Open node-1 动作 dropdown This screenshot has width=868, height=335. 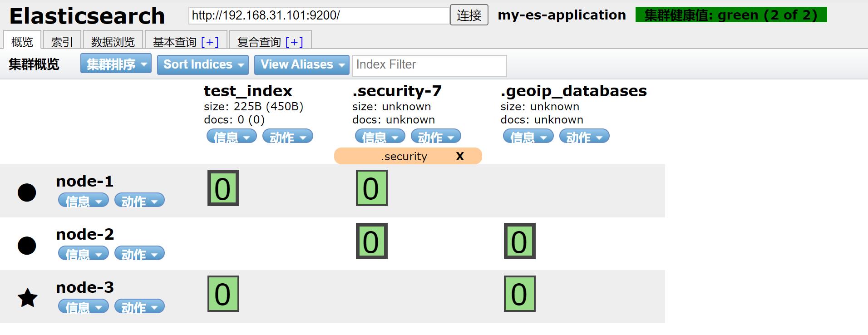139,200
